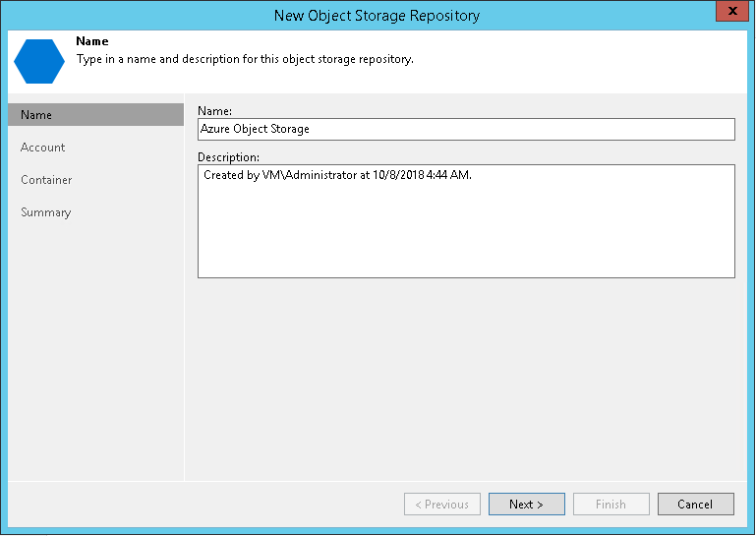This screenshot has width=756, height=536.
Task: Jump to the Summary wizard step
Action: point(45,212)
